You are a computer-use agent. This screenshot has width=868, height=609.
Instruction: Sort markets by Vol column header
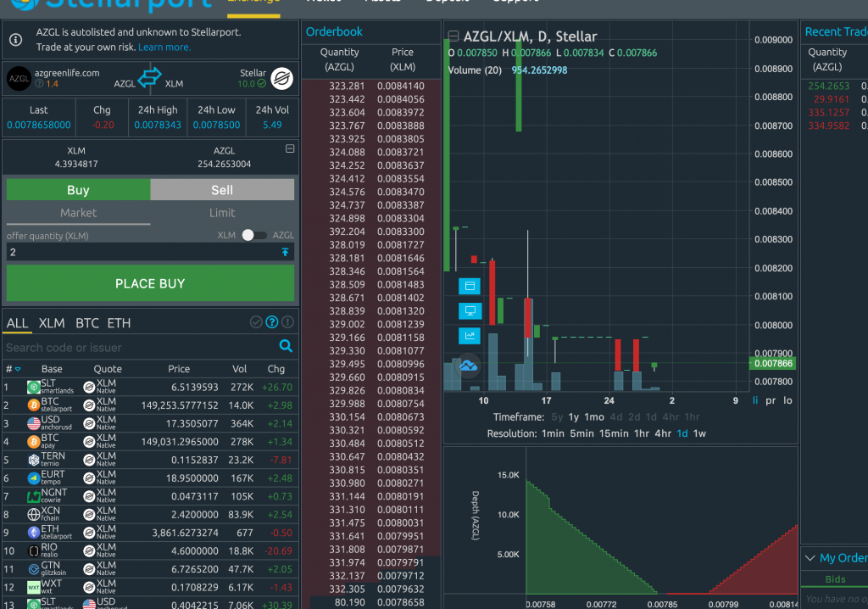tap(239, 369)
